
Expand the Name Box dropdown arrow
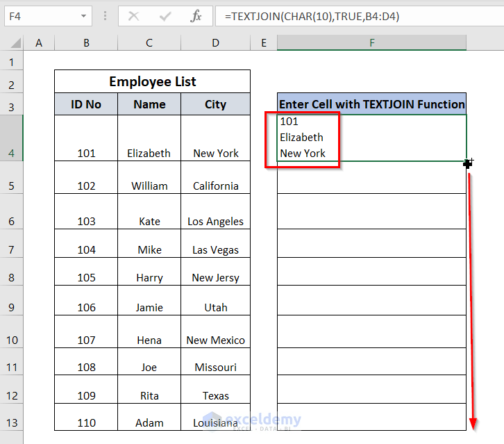(x=83, y=16)
